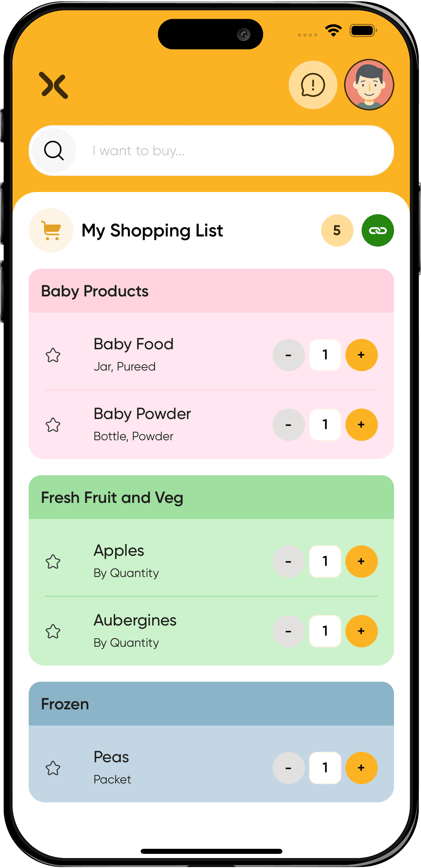
Task: Decrease Baby Powder quantity with minus
Action: click(288, 425)
